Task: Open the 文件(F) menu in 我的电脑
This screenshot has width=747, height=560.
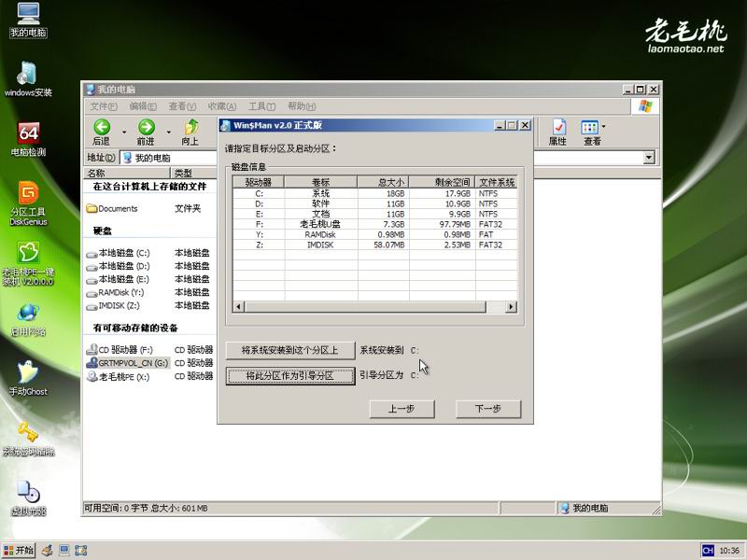Action: coord(104,106)
